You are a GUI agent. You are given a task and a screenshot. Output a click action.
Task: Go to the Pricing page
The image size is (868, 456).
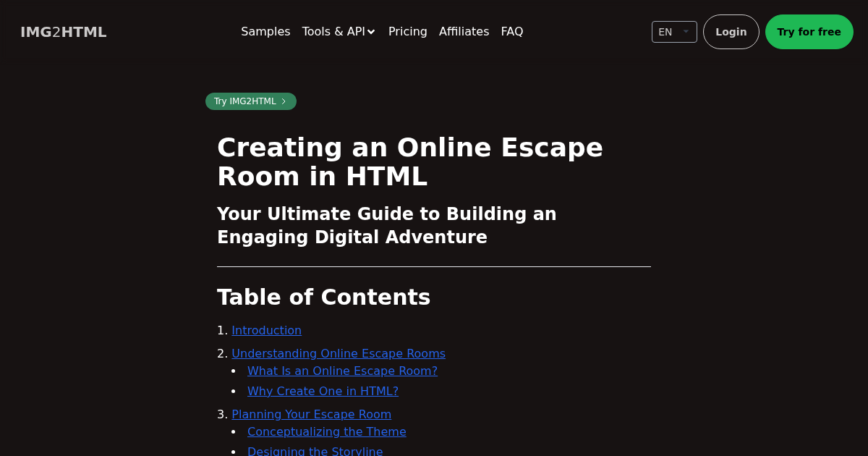click(407, 32)
